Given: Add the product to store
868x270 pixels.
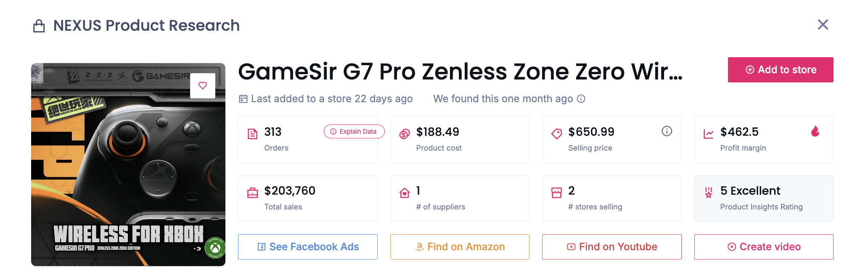Looking at the screenshot, I should pyautogui.click(x=780, y=70).
